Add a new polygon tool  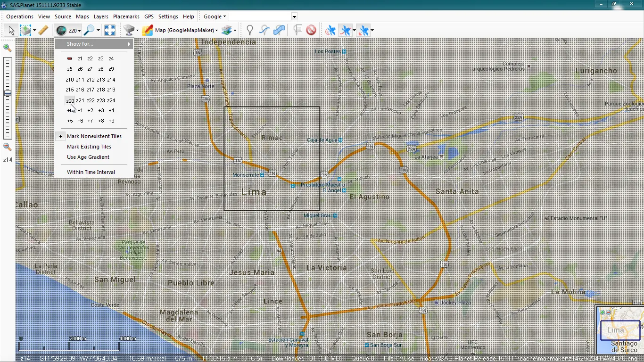[279, 30]
